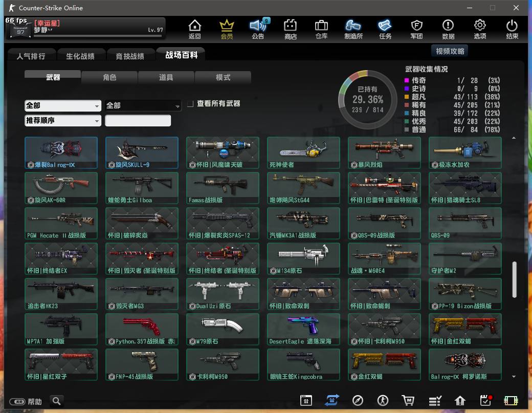
Task: Open the FNP-45战损版 pistol card
Action: (142, 364)
